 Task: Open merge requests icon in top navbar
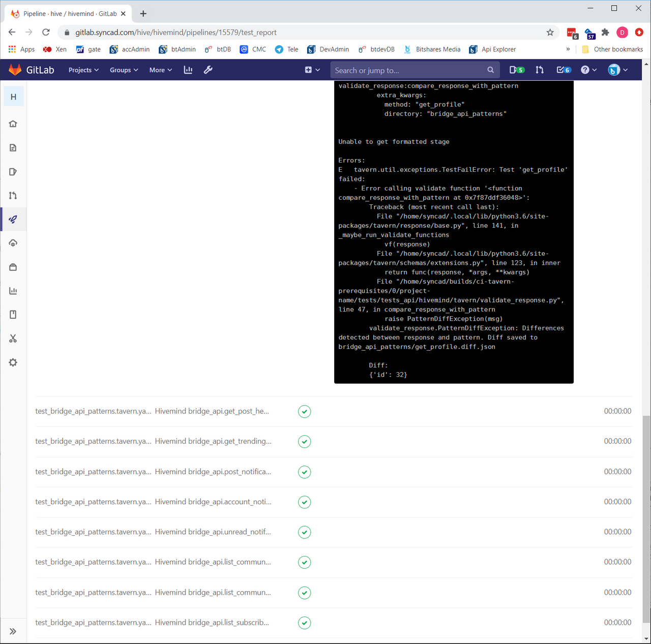[540, 70]
